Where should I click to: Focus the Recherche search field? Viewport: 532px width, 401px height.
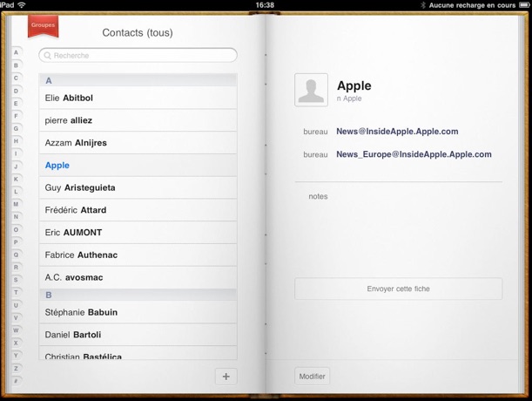point(138,55)
